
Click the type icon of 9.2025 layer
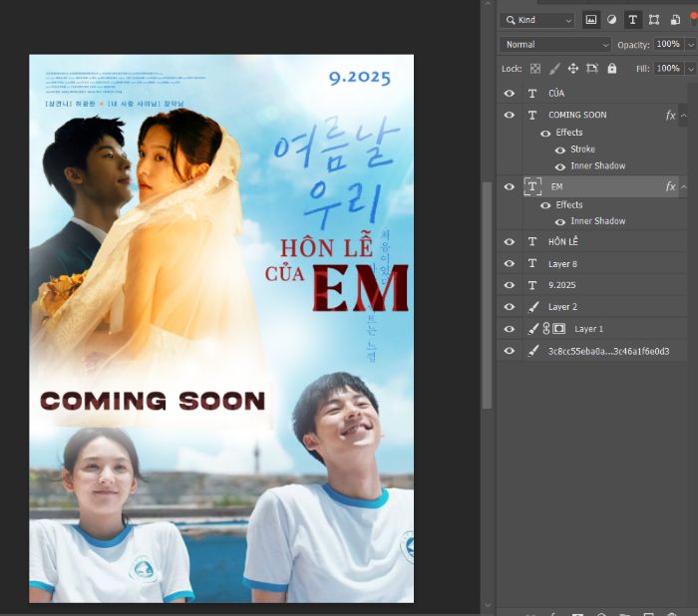point(531,285)
